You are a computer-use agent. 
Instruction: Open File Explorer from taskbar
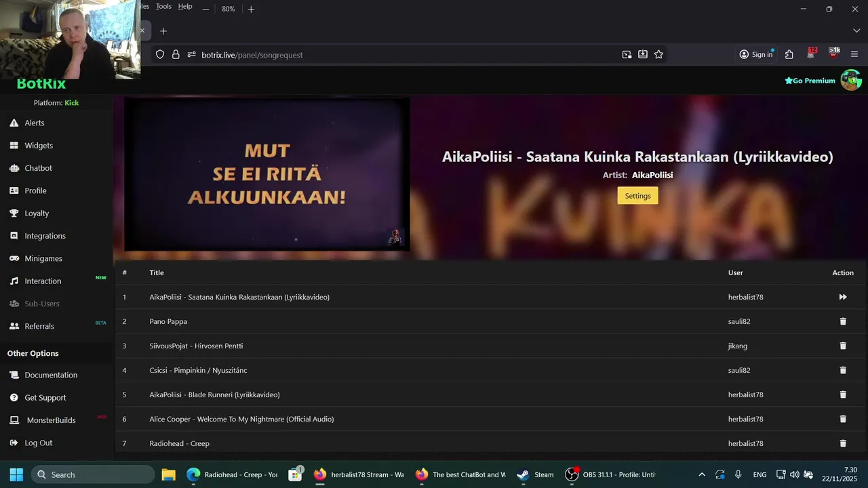click(x=168, y=474)
